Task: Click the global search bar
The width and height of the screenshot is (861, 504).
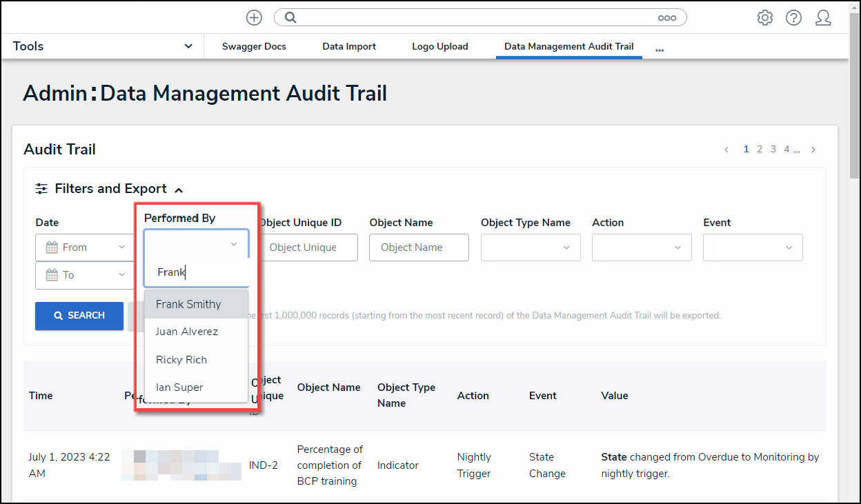Action: point(480,18)
